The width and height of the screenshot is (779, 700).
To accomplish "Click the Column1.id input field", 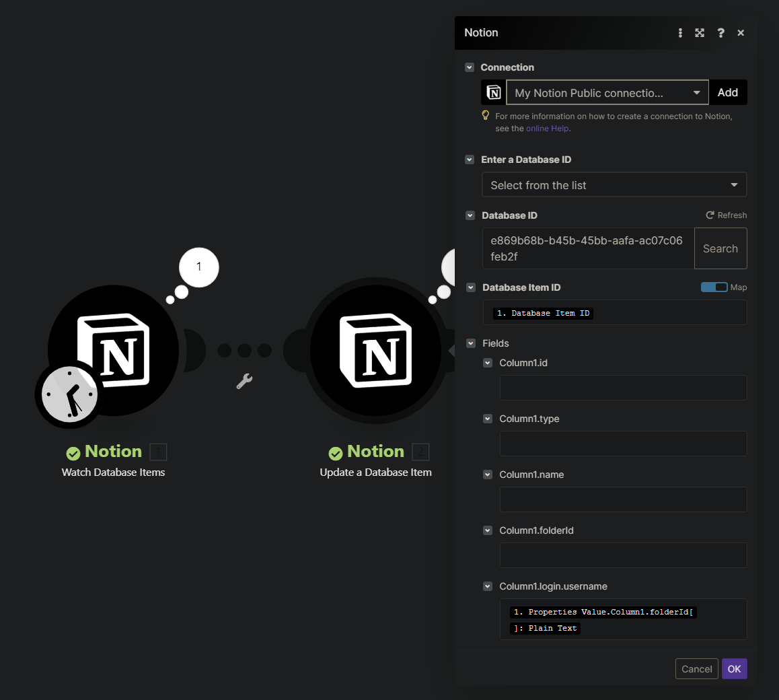I will coord(623,388).
